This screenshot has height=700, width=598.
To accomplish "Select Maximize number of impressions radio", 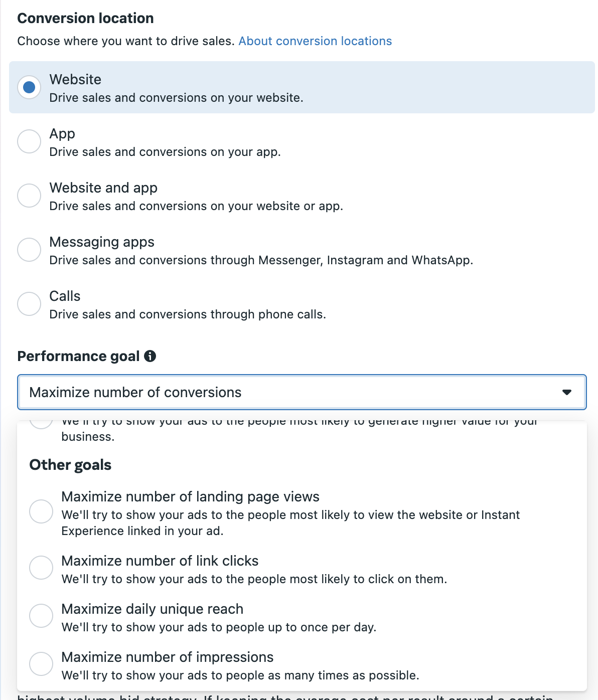I will 41,664.
